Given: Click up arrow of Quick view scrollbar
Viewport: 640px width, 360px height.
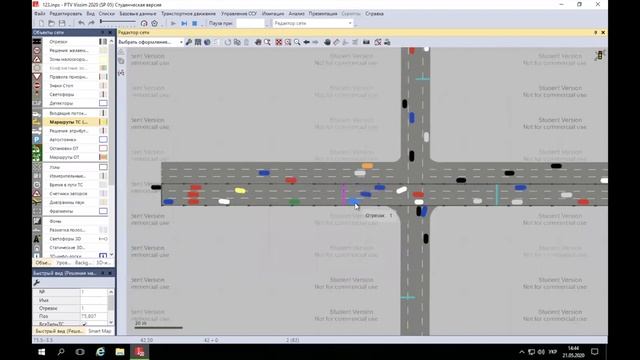Looking at the screenshot, I should (111, 292).
